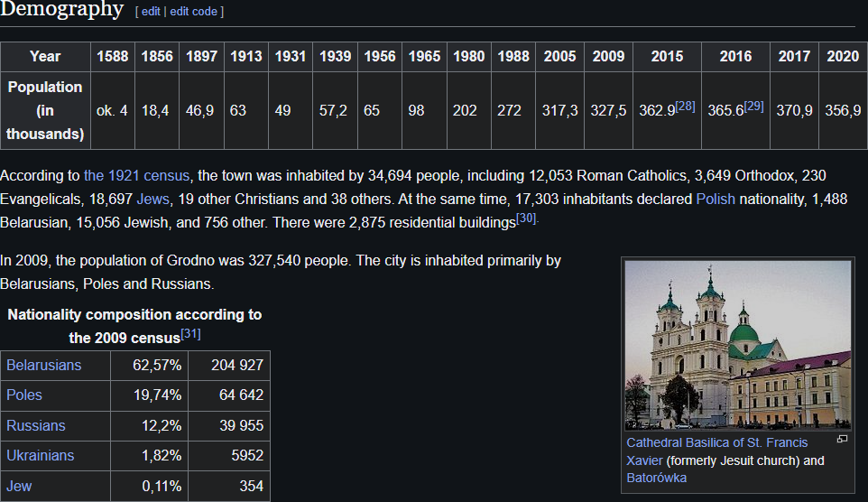This screenshot has width=868, height=502.
Task: Click the 1588 year header cell
Action: click(x=113, y=57)
